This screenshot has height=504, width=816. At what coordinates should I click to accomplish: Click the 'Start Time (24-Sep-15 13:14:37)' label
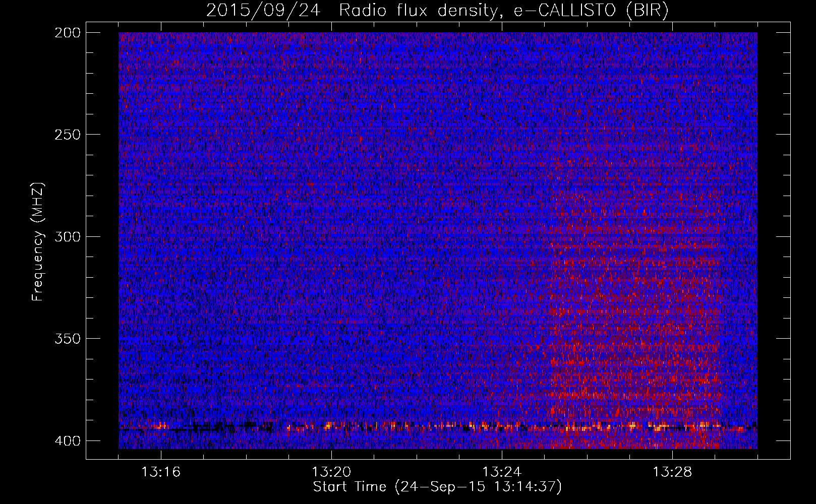[x=437, y=487]
